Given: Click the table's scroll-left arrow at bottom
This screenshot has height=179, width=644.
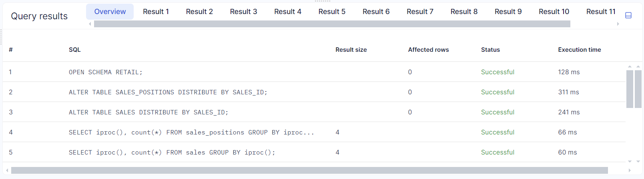Looking at the screenshot, I should click(x=7, y=171).
